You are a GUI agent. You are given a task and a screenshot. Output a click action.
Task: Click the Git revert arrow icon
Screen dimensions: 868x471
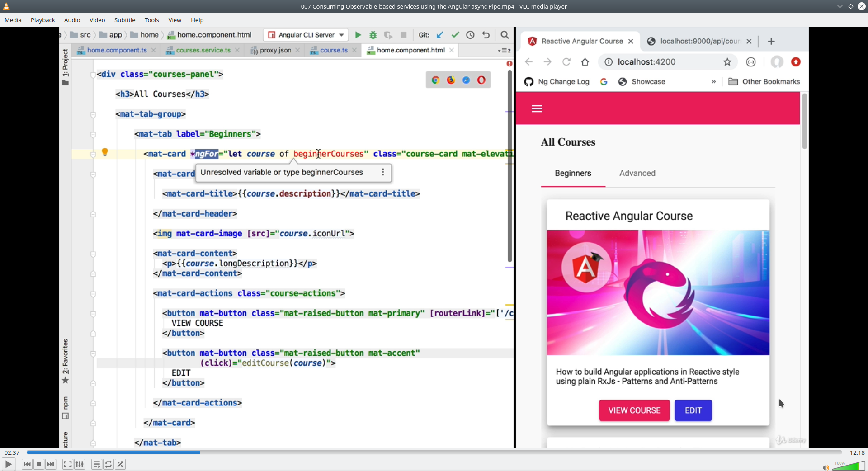click(x=486, y=35)
